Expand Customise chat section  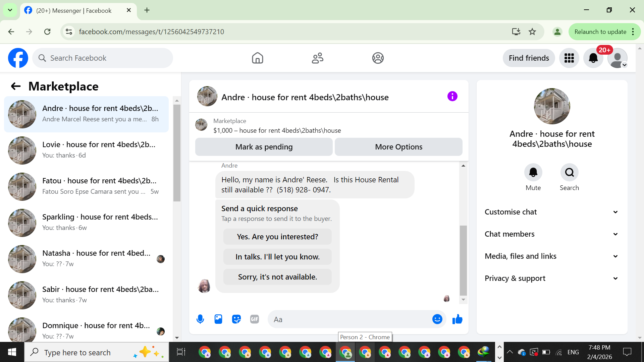[x=552, y=212]
